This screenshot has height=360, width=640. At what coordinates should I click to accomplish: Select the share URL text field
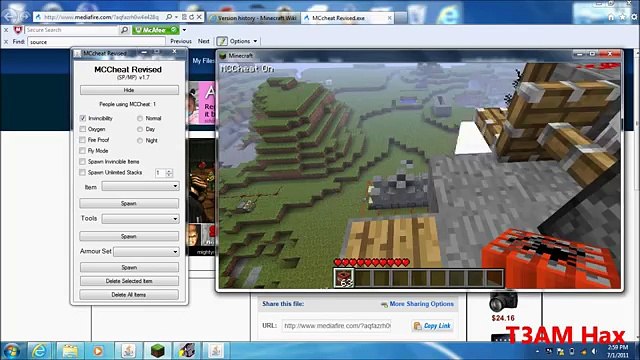[337, 326]
